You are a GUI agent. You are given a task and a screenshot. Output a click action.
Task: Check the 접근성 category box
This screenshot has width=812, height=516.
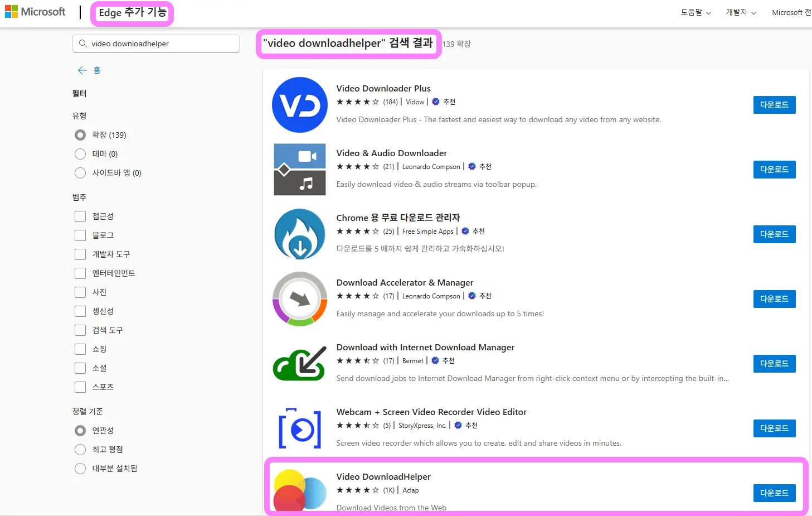pos(80,216)
